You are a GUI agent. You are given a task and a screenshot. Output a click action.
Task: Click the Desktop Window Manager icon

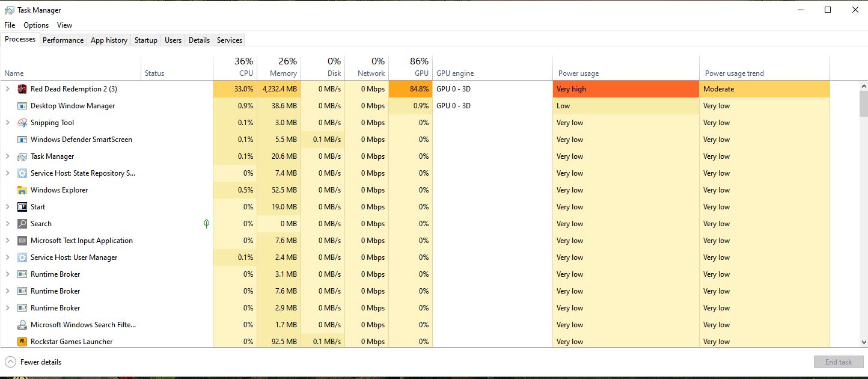click(22, 106)
